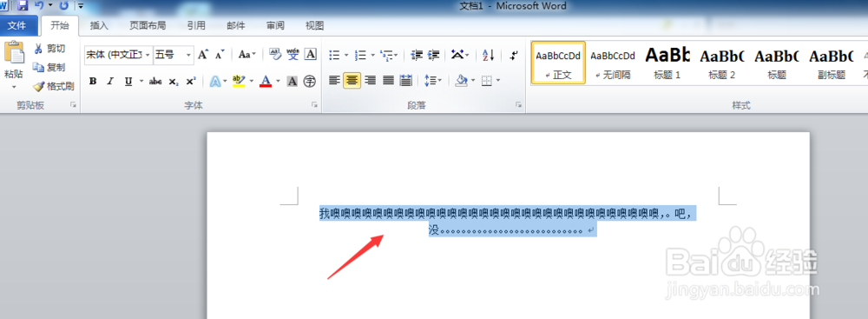Click the highlighted Center alignment icon

pos(352,81)
